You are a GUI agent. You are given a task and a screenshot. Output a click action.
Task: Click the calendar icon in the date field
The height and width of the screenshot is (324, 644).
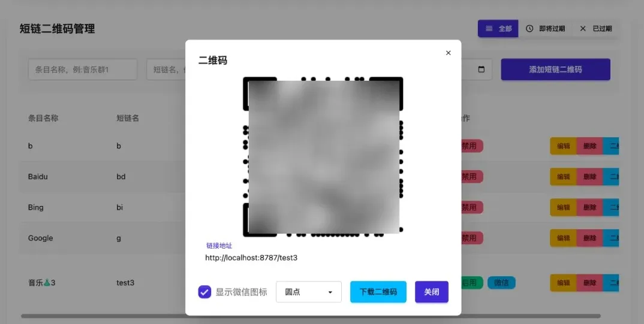pos(482,69)
